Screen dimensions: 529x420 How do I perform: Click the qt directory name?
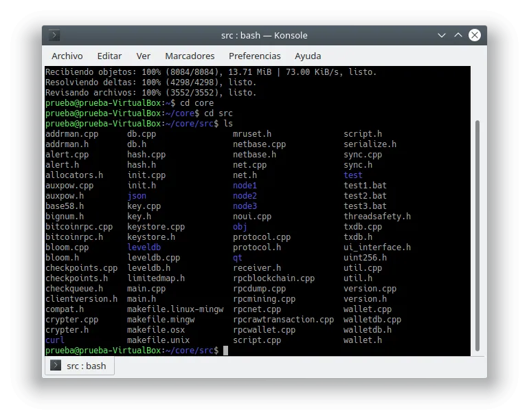pyautogui.click(x=238, y=258)
